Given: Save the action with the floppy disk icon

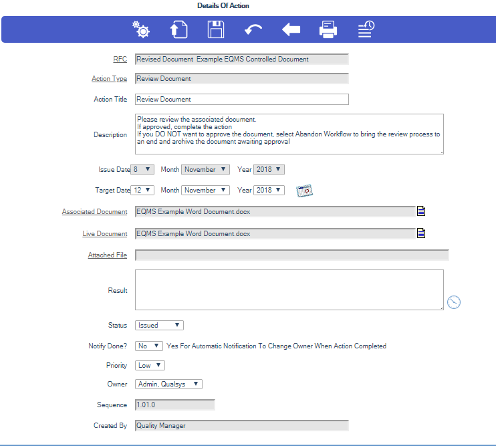Looking at the screenshot, I should coord(216,29).
